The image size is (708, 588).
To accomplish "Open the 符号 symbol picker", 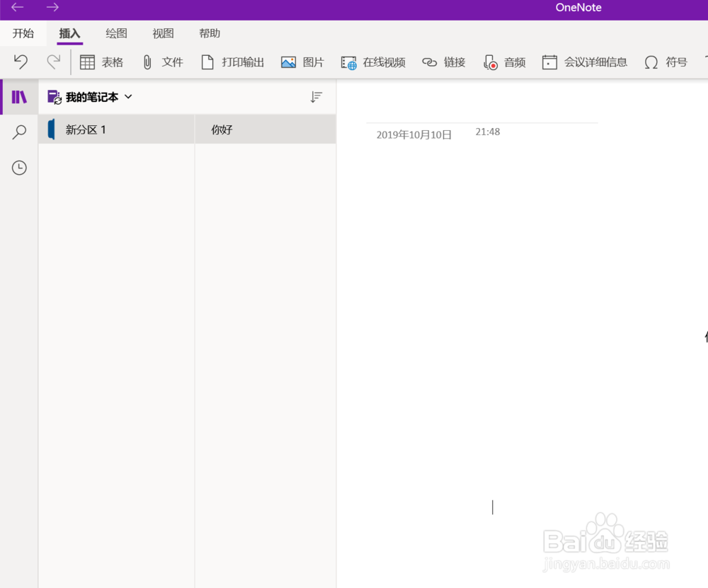I will 665,62.
